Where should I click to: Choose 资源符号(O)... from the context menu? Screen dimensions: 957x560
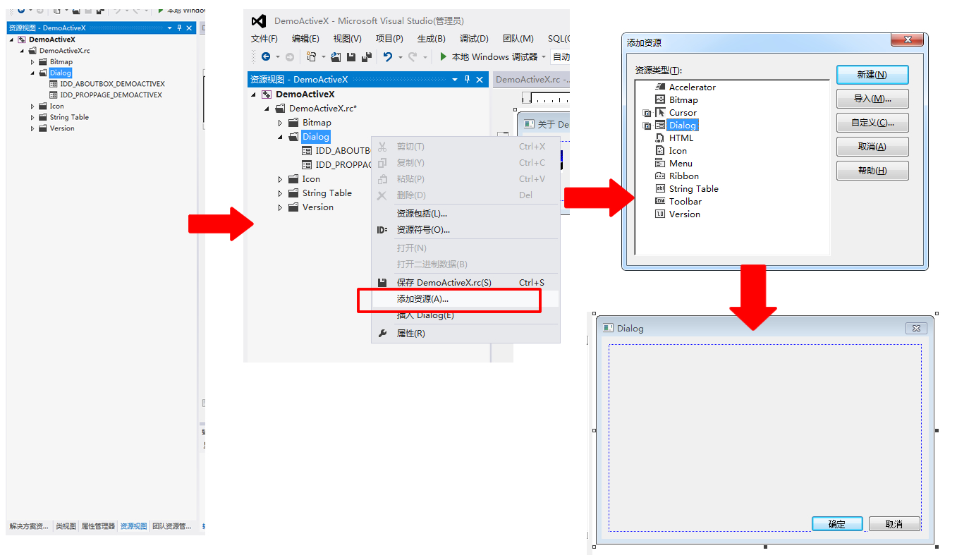tap(465, 229)
